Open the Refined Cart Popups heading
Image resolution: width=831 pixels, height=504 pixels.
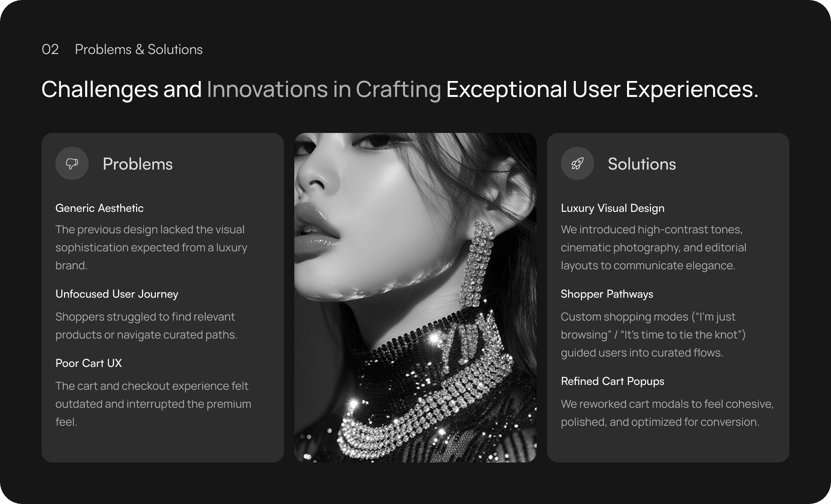pos(612,381)
